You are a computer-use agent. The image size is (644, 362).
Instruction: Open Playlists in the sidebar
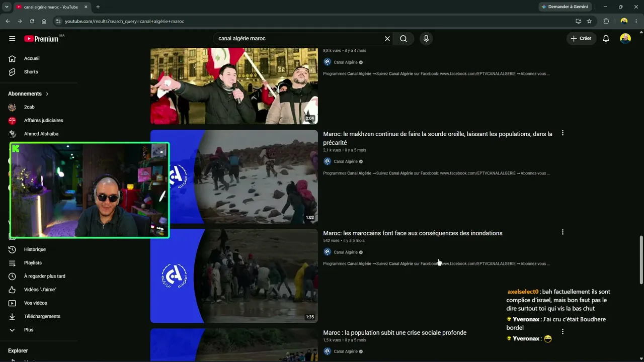33,263
